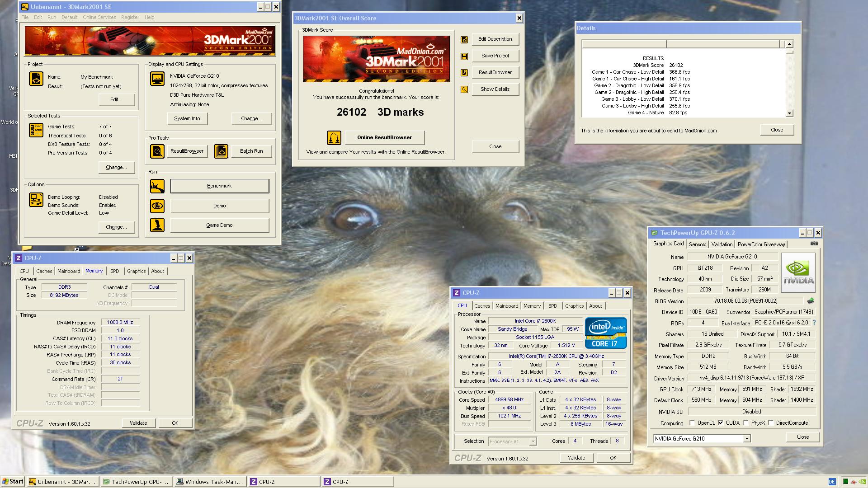
Task: Click the ResultBrowser icon in Overall Score window
Action: coord(464,73)
